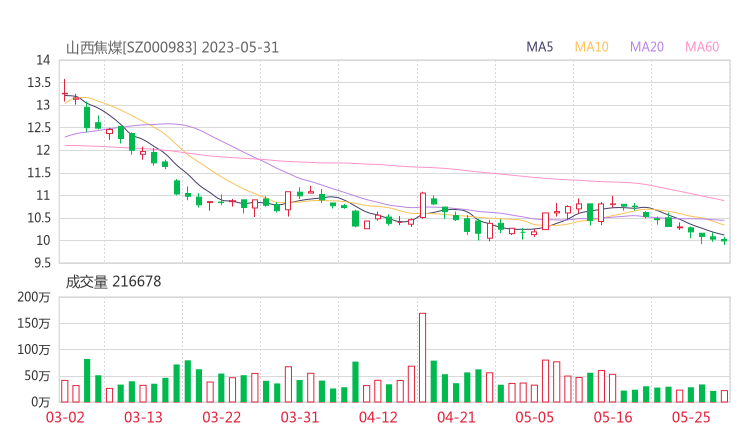Click the 9.5 price axis label
740x440 pixels.
click(x=42, y=263)
